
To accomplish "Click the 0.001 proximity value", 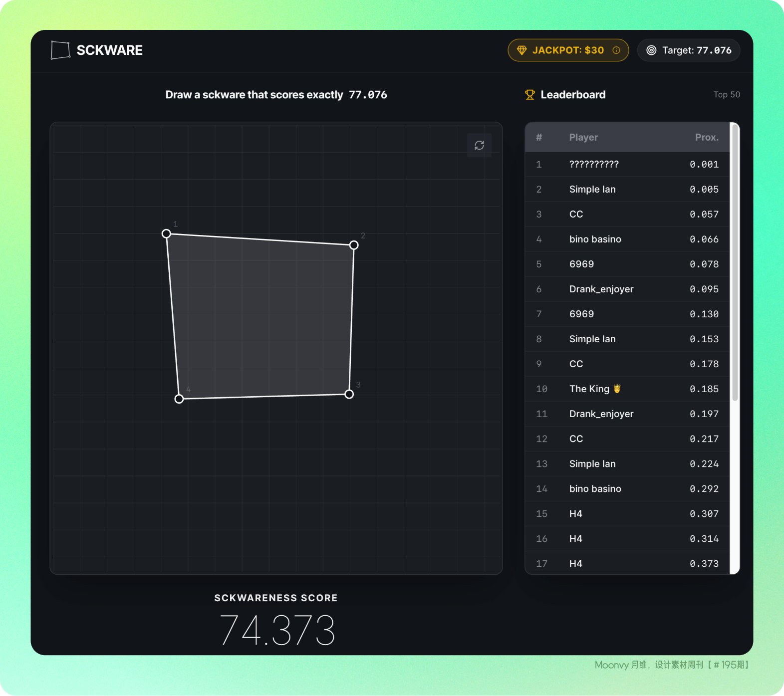I will tap(704, 164).
